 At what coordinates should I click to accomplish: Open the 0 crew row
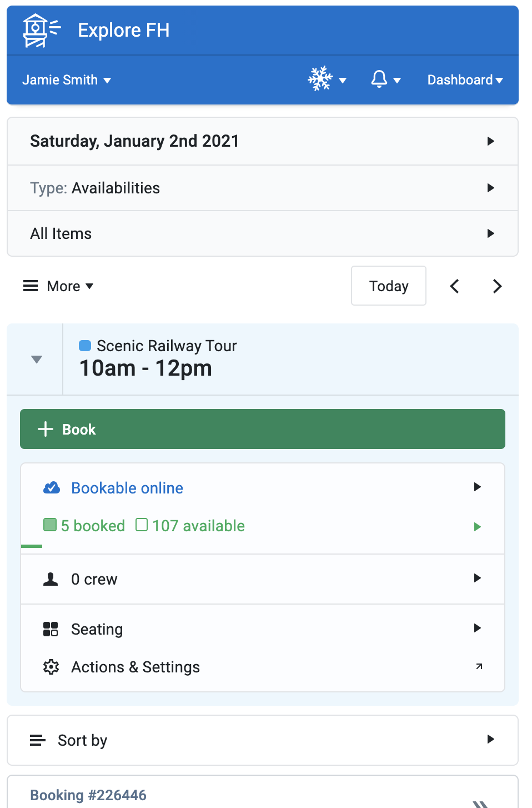click(x=263, y=579)
